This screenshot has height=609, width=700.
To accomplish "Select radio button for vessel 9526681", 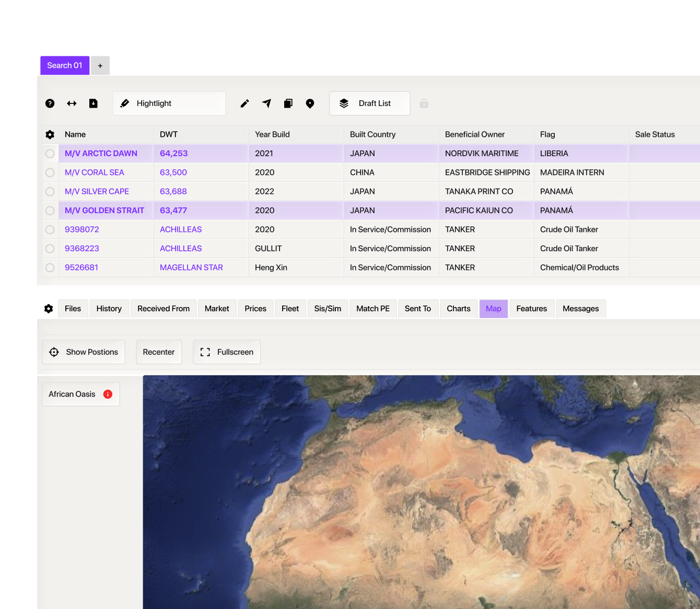I will pyautogui.click(x=50, y=267).
